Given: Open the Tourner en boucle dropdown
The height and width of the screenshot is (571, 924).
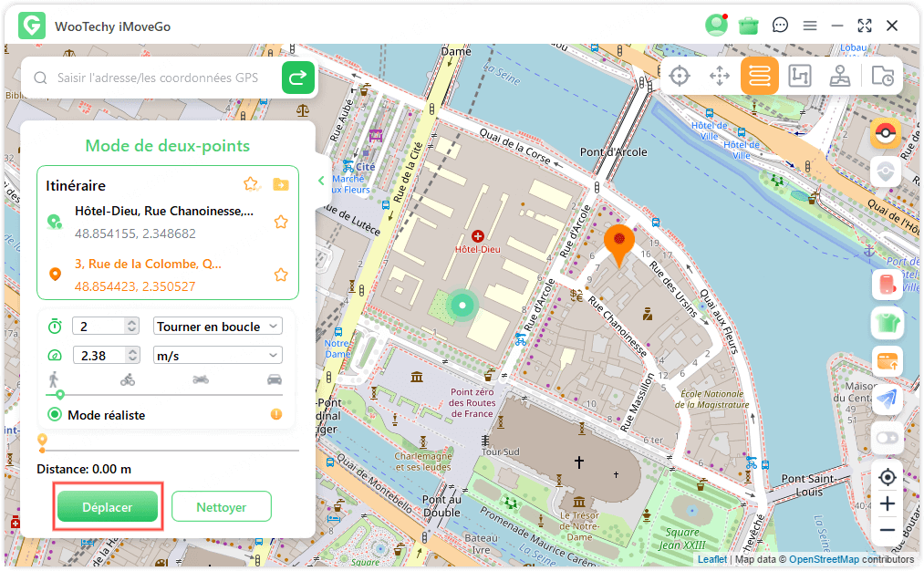Looking at the screenshot, I should (x=218, y=327).
